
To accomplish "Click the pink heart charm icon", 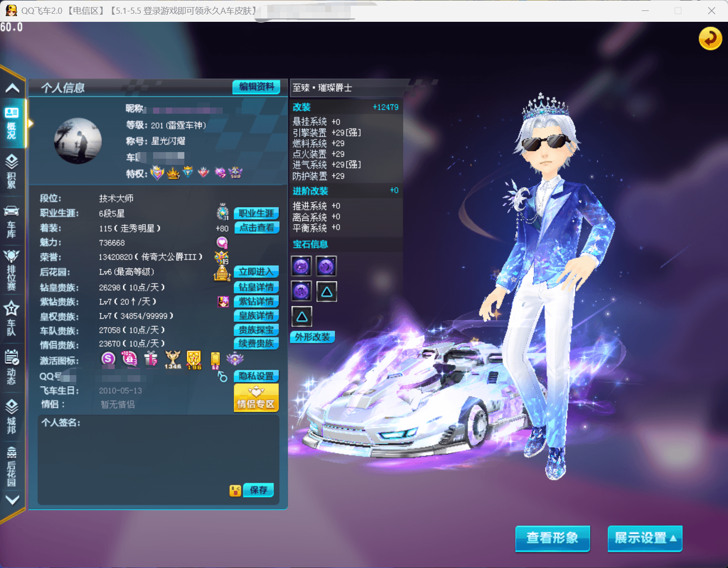I will 222,243.
